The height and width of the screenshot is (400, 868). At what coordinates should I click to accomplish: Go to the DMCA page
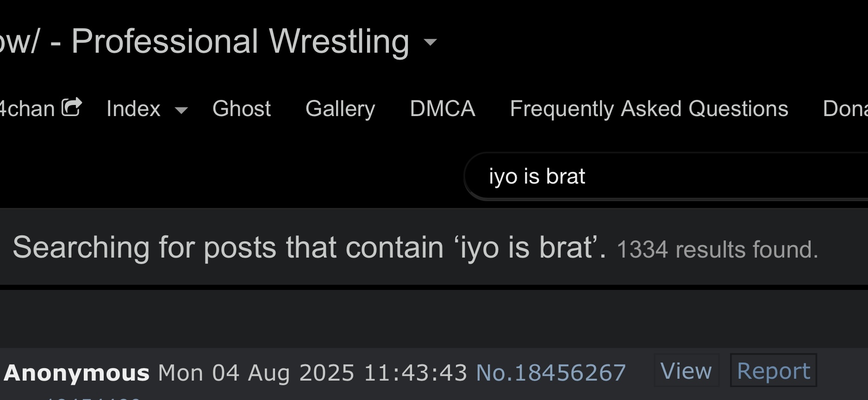coord(443,109)
